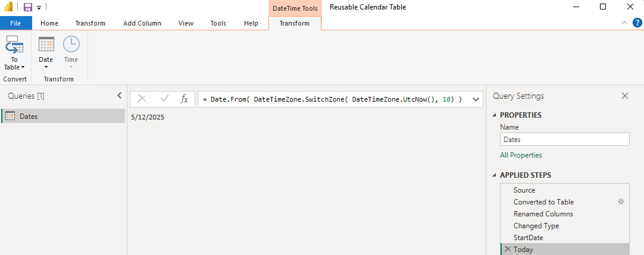Confirm formula with checkmark icon
The image size is (644, 255).
click(164, 99)
